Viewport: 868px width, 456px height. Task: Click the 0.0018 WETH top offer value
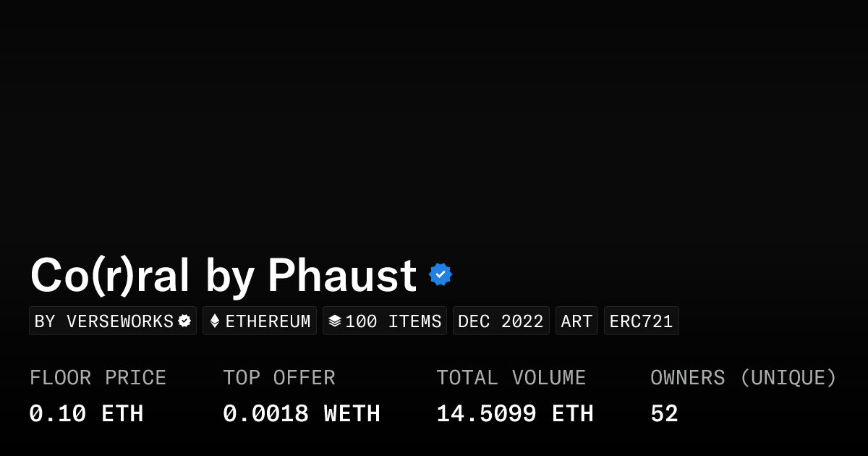coord(302,414)
